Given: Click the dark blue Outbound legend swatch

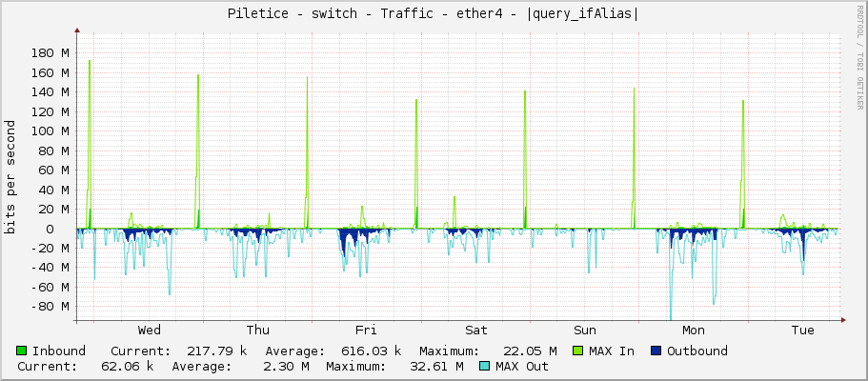Looking at the screenshot, I should click(x=656, y=351).
